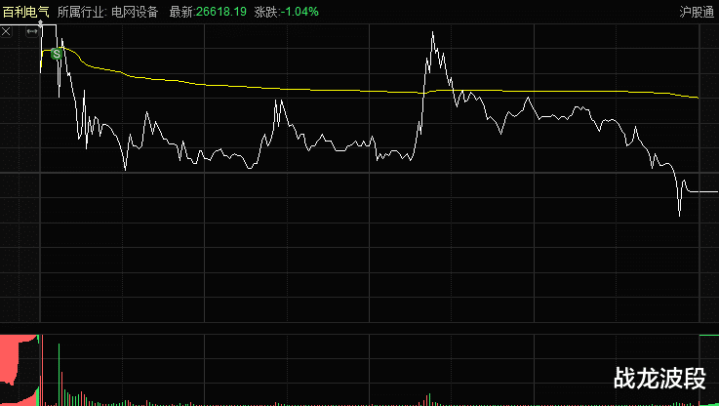Click the change percentage -1.04%

pyautogui.click(x=299, y=12)
